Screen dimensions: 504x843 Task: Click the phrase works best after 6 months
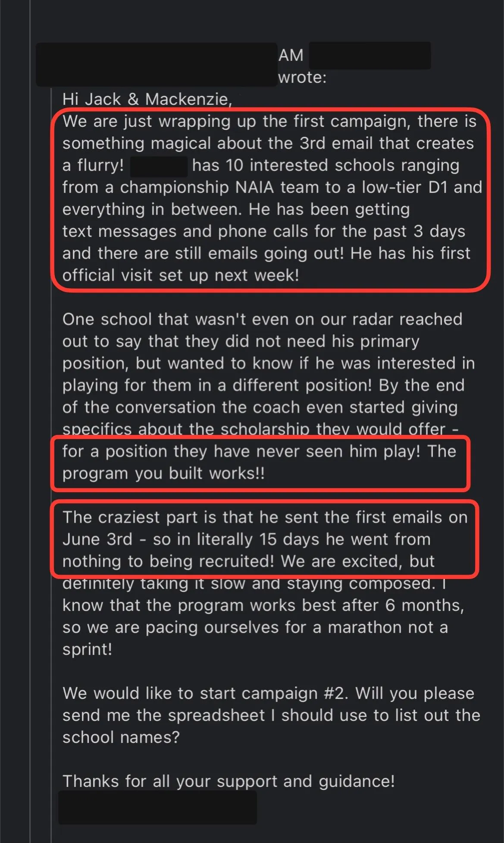tap(357, 605)
